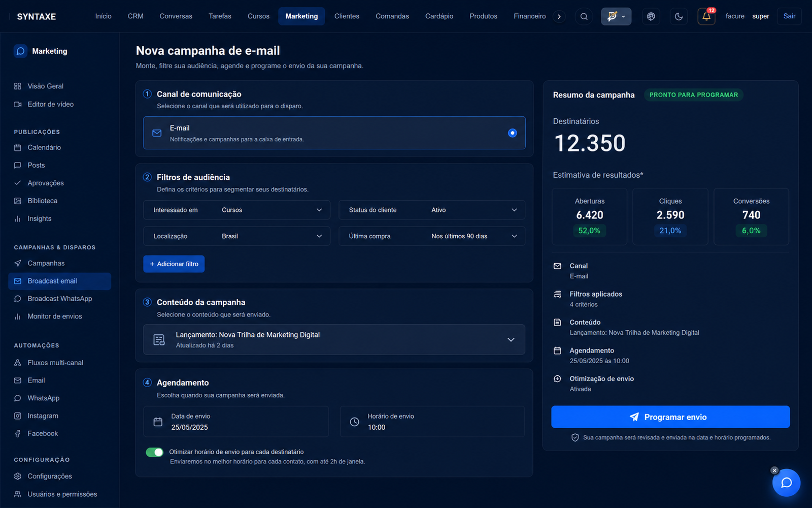This screenshot has width=812, height=508.
Task: Open the search icon in top bar
Action: pos(584,16)
